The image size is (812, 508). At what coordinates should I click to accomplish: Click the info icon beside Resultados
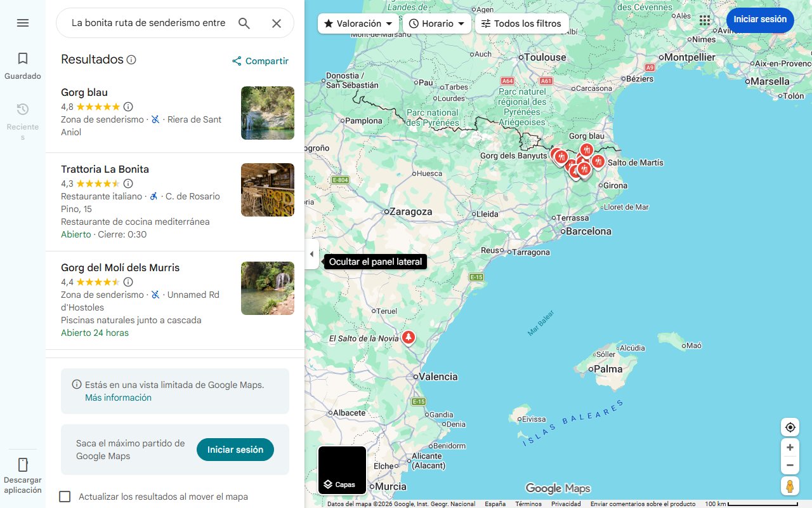tap(131, 60)
